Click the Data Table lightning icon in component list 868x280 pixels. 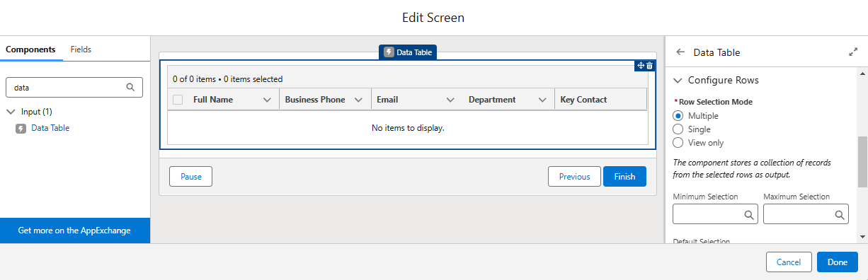pyautogui.click(x=21, y=129)
